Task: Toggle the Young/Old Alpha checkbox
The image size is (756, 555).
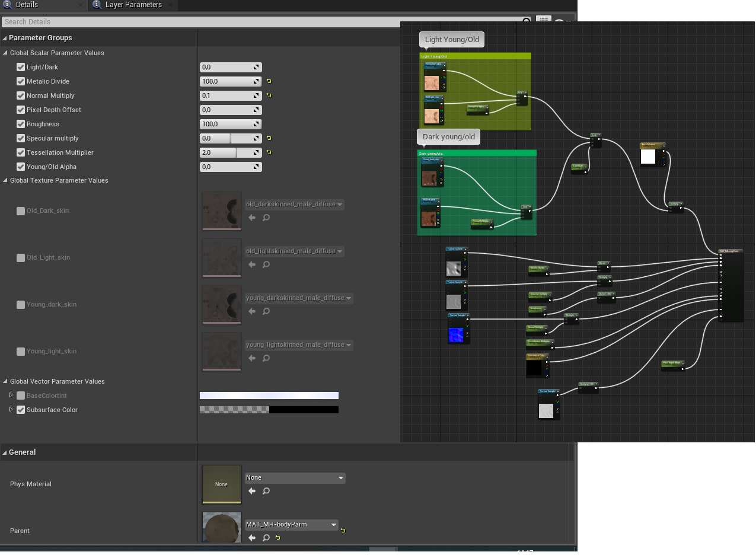Action: 21,167
